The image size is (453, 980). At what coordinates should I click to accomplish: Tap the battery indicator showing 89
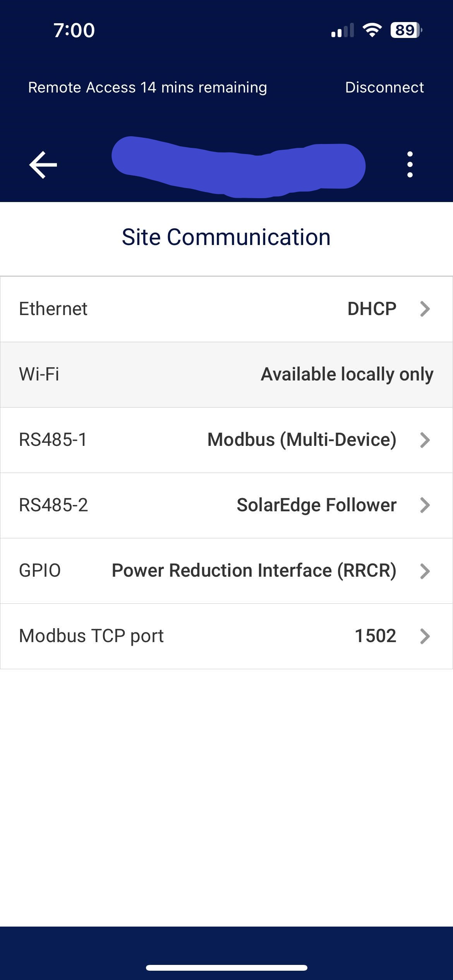[405, 30]
